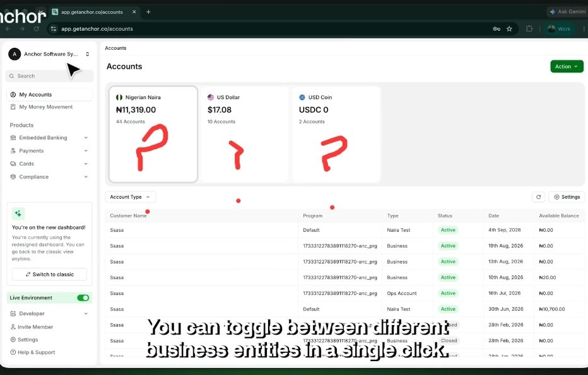
Task: Click the My Accounts person icon
Action: point(13,95)
